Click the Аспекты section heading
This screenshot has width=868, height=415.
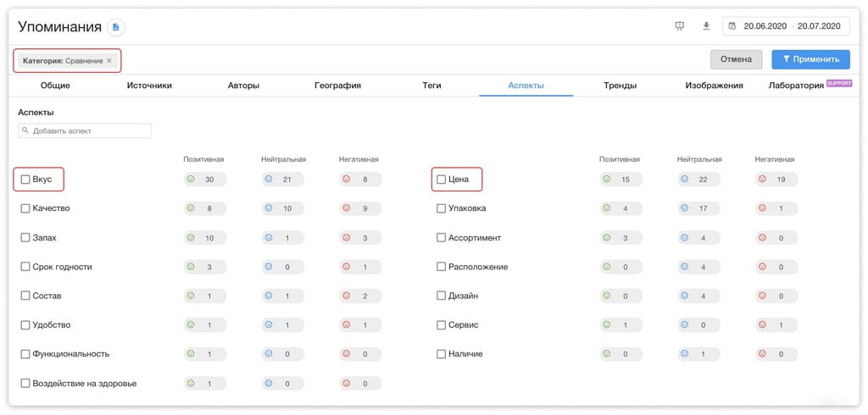(36, 113)
